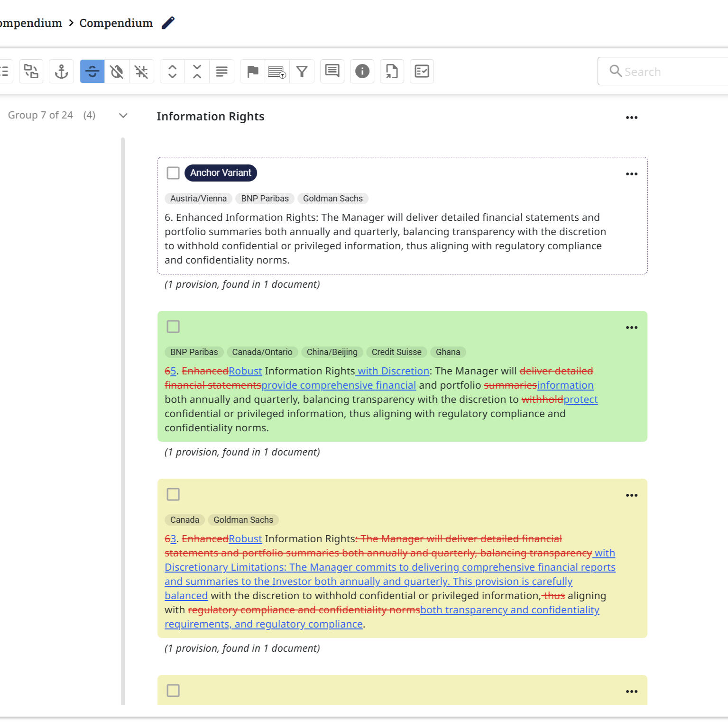728x728 pixels.
Task: Open the funnel filter tool
Action: coord(302,72)
